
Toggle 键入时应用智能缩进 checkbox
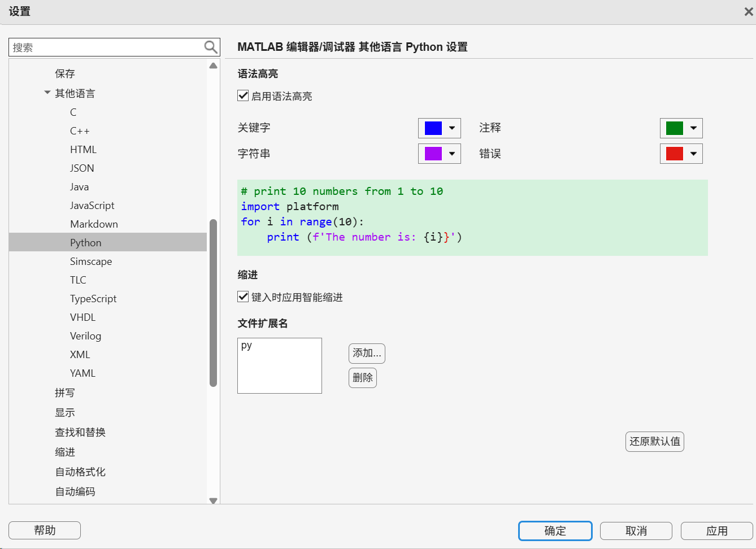click(243, 297)
